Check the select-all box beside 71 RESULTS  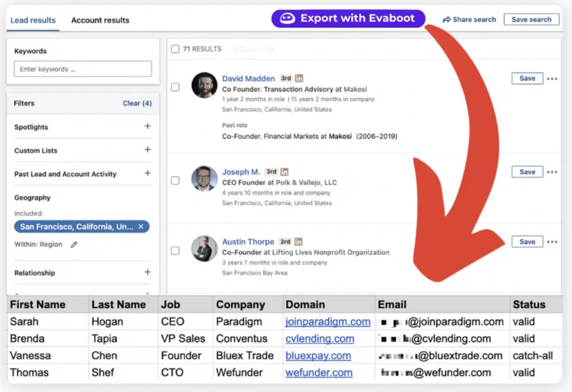coord(175,48)
